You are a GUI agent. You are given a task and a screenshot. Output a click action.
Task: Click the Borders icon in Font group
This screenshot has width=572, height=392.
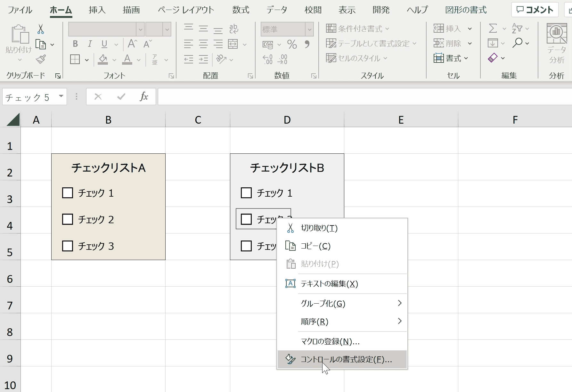point(75,60)
